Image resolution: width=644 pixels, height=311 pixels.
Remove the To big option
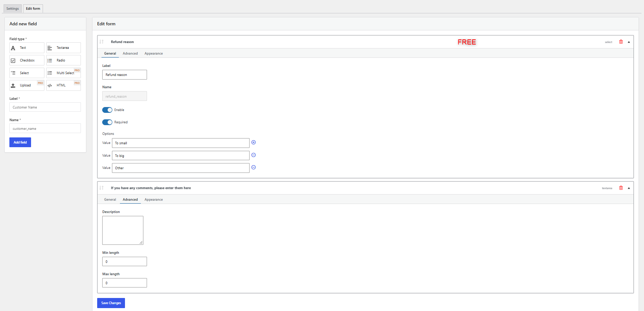pos(254,155)
